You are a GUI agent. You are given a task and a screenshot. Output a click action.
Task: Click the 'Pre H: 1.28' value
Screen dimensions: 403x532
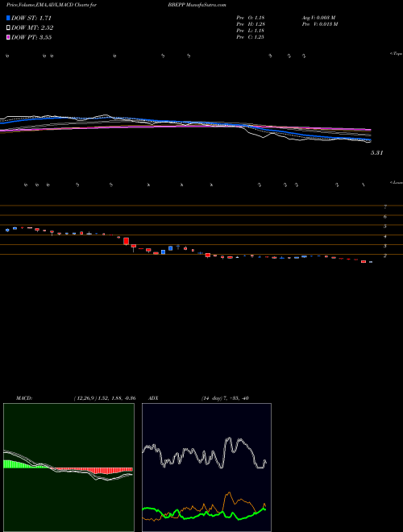click(x=251, y=24)
